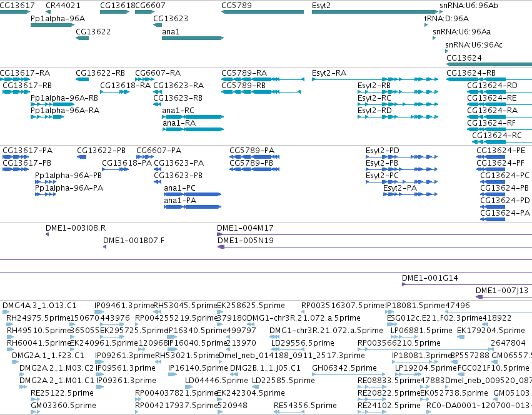Select the snRNA:U6:96Ab gene
The width and height of the screenshot is (532, 415).
click(x=441, y=12)
